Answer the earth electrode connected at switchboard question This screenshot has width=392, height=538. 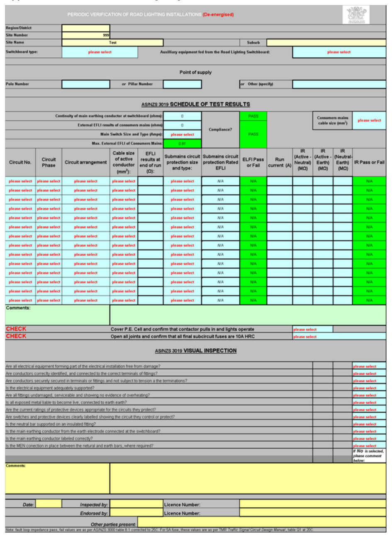click(x=369, y=431)
